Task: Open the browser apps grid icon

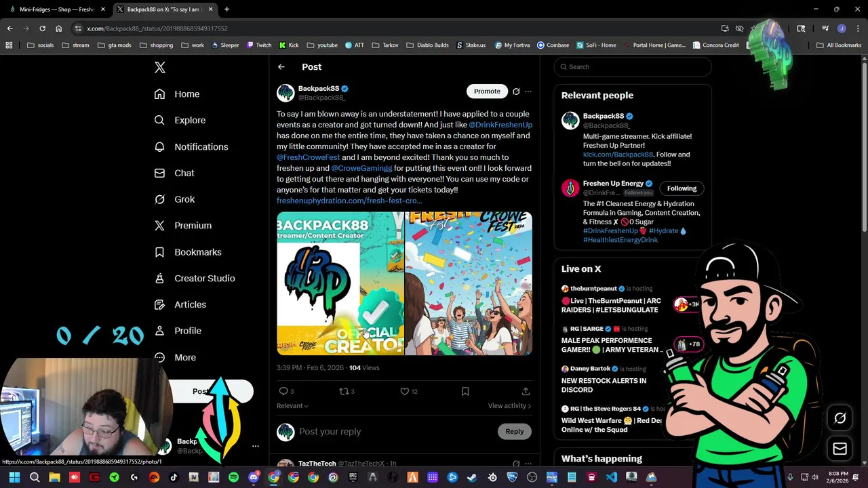Action: [9, 45]
